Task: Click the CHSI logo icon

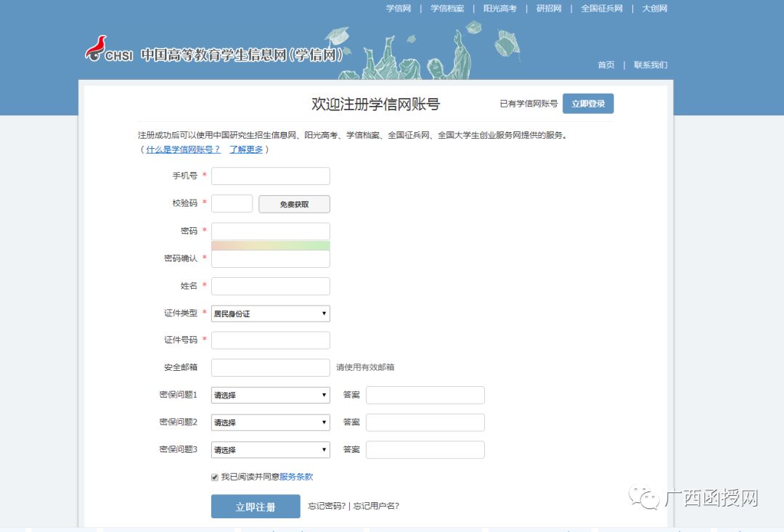Action: click(x=108, y=49)
